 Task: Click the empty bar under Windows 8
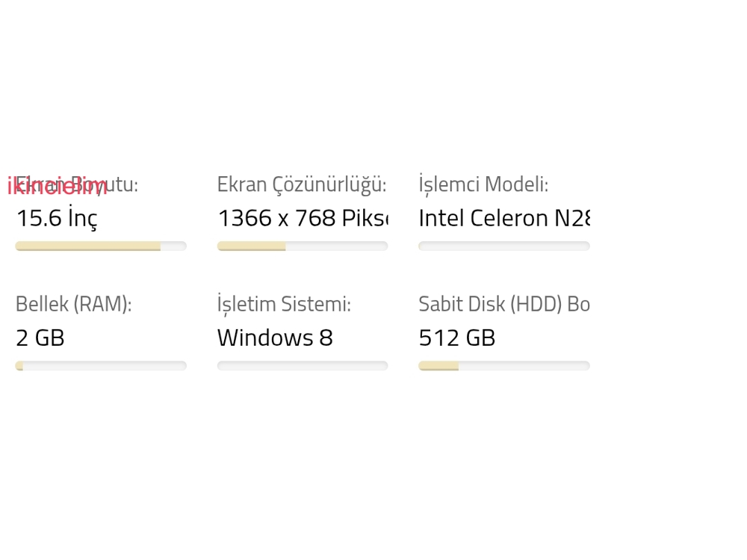pyautogui.click(x=303, y=366)
